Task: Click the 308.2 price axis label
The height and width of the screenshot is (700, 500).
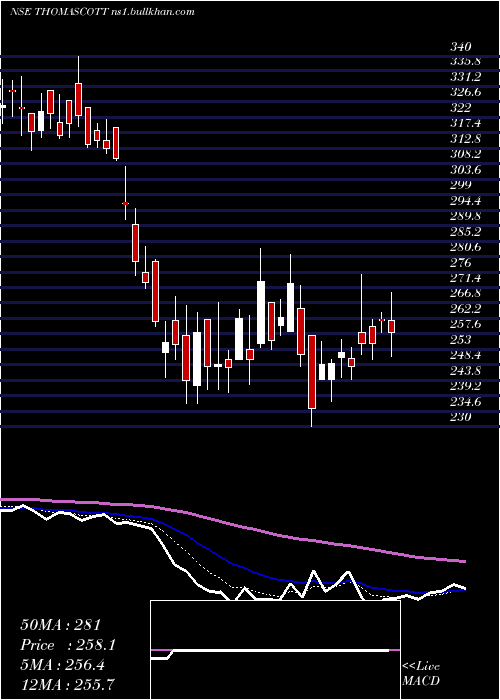Action: [465, 154]
